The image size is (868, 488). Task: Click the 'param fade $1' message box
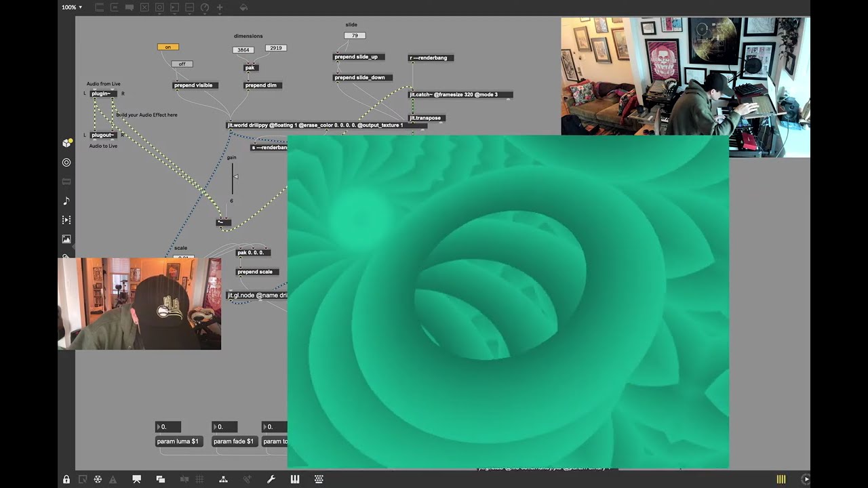click(235, 441)
